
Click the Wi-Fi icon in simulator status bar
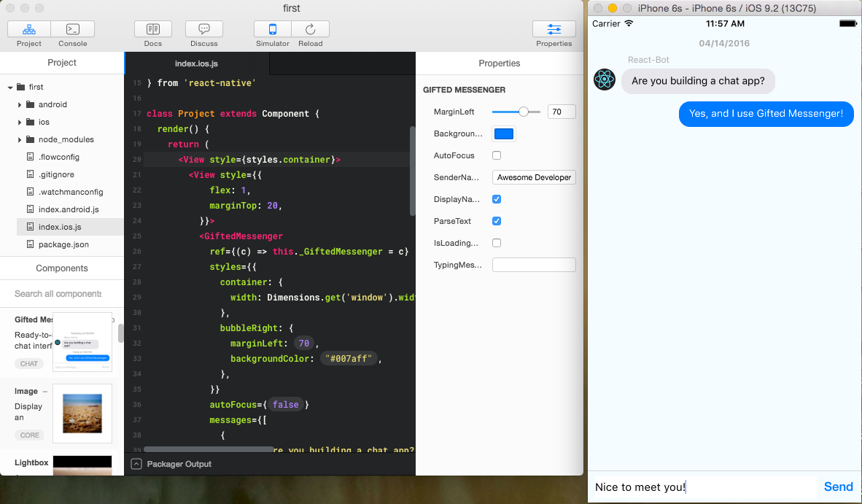629,23
